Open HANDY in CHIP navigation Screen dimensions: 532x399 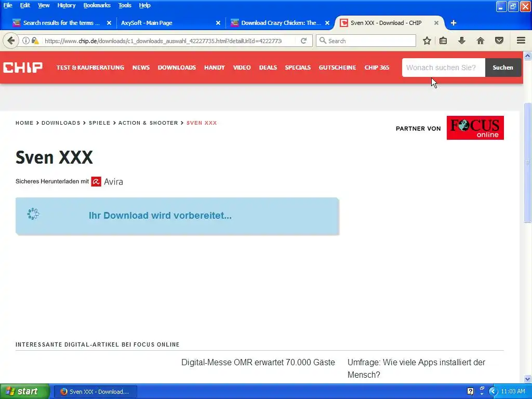215,68
